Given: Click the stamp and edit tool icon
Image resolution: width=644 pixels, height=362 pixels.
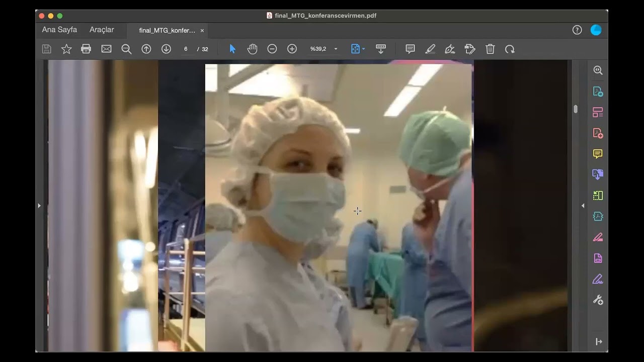Looking at the screenshot, I should pyautogui.click(x=470, y=49).
